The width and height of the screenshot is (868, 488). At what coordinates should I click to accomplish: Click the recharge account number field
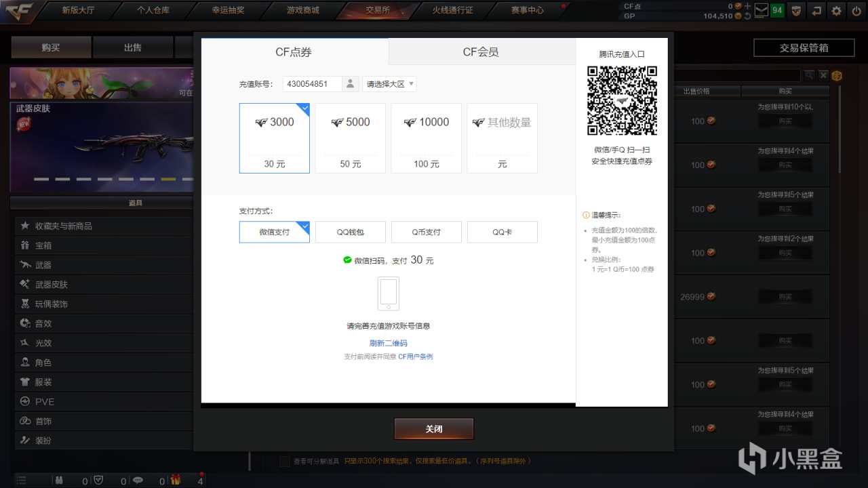pyautogui.click(x=312, y=84)
